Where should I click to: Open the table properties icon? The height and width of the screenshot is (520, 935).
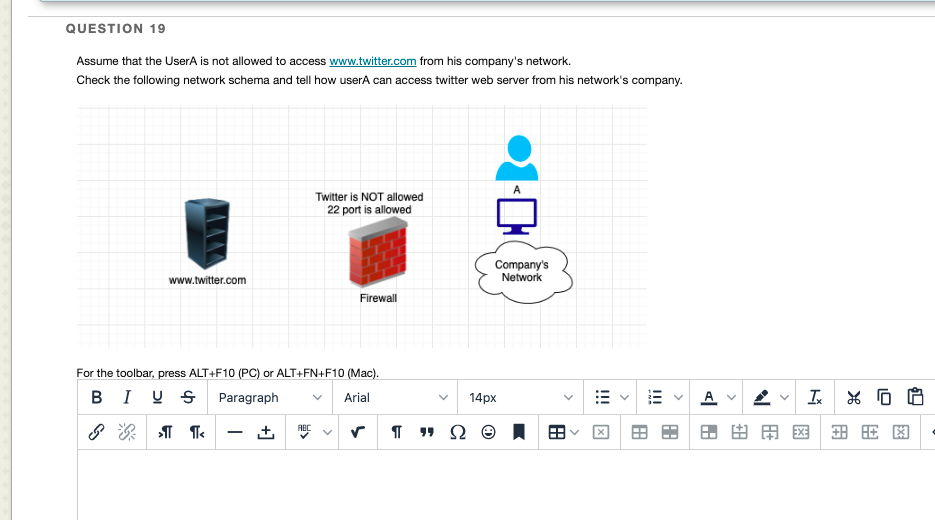coord(639,432)
